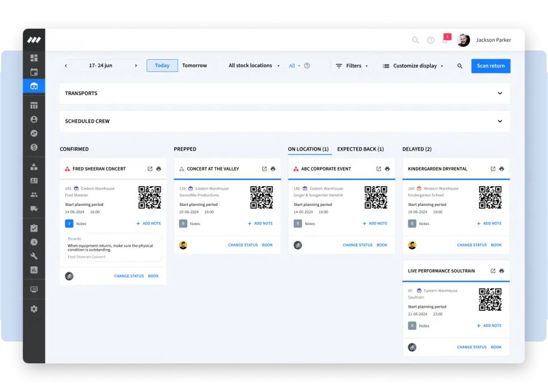548x392 pixels.
Task: Expand the Scheduled Crew section
Action: click(285, 121)
